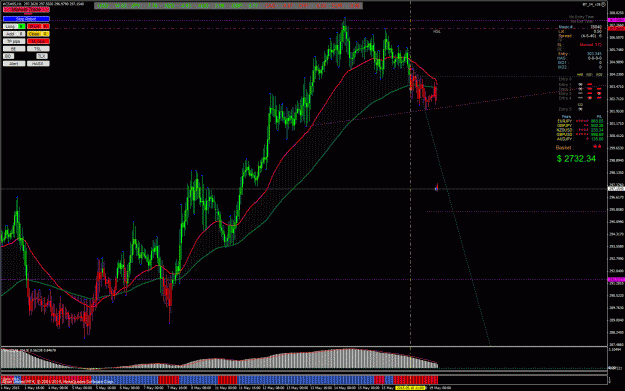Screen dimensions: 625x391
Task: Click the $ 2732.34 basket profit value
Action: tap(576, 159)
